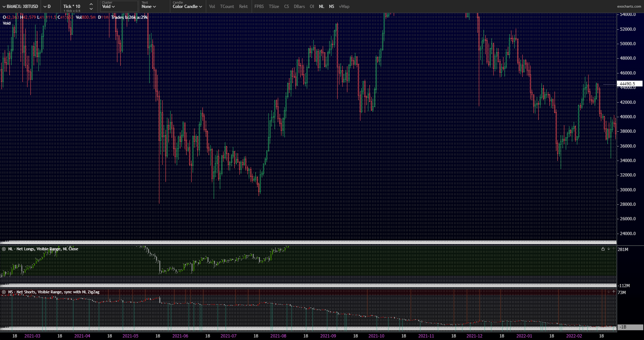Toggle the NS net shorts indicator
The width and height of the screenshot is (644, 340).
tap(331, 7)
